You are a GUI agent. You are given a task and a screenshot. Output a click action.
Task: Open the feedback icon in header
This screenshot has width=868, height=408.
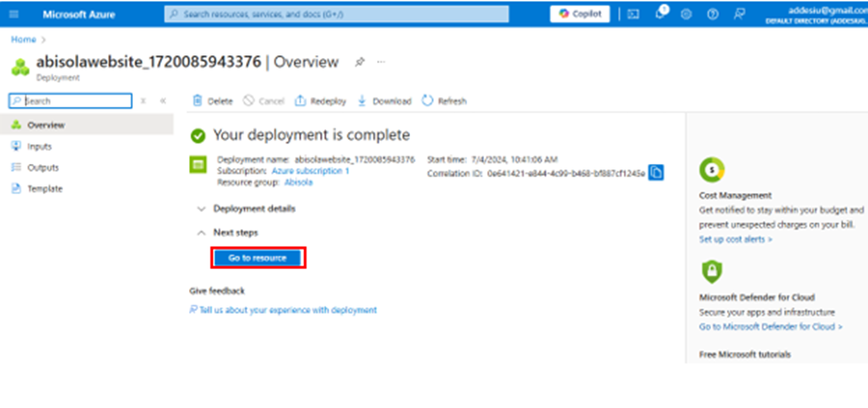[739, 14]
